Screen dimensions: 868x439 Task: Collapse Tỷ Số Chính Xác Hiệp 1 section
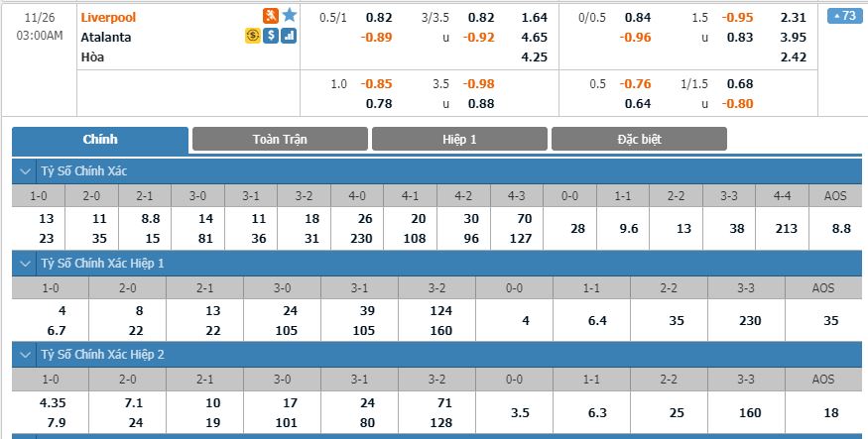24,264
